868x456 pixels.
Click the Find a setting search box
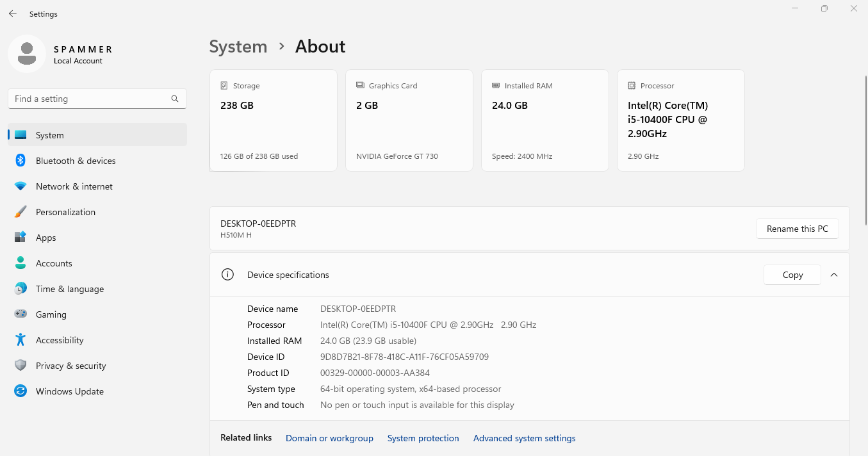point(97,99)
